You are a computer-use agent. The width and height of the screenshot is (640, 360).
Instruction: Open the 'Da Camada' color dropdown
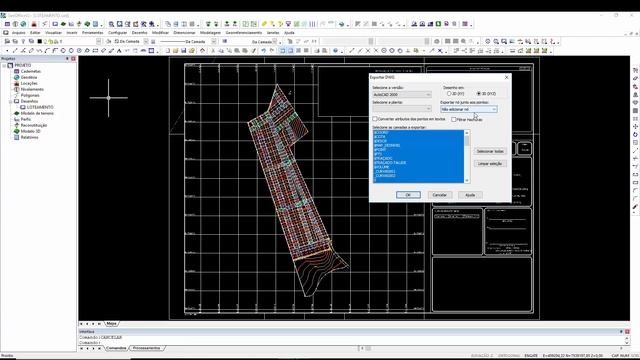click(146, 42)
